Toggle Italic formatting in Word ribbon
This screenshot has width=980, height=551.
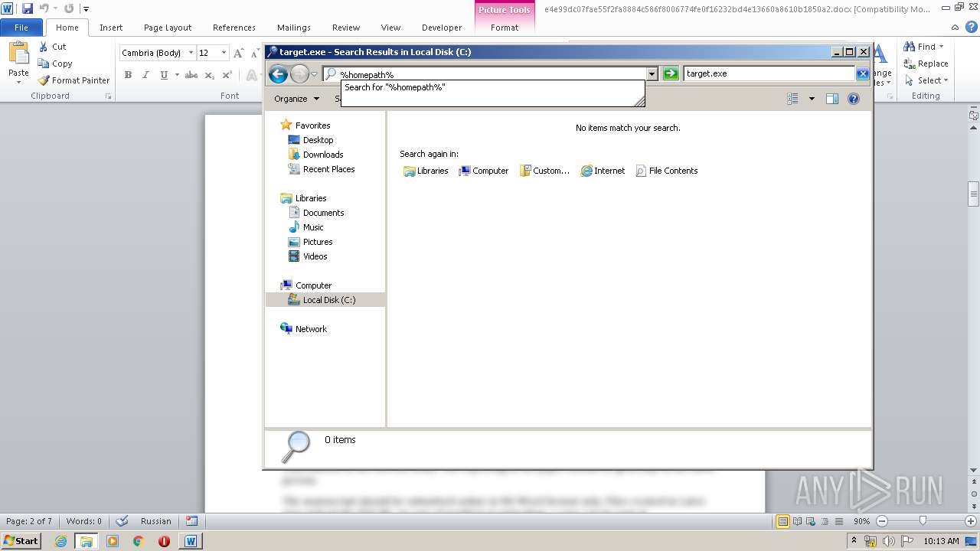(x=145, y=75)
